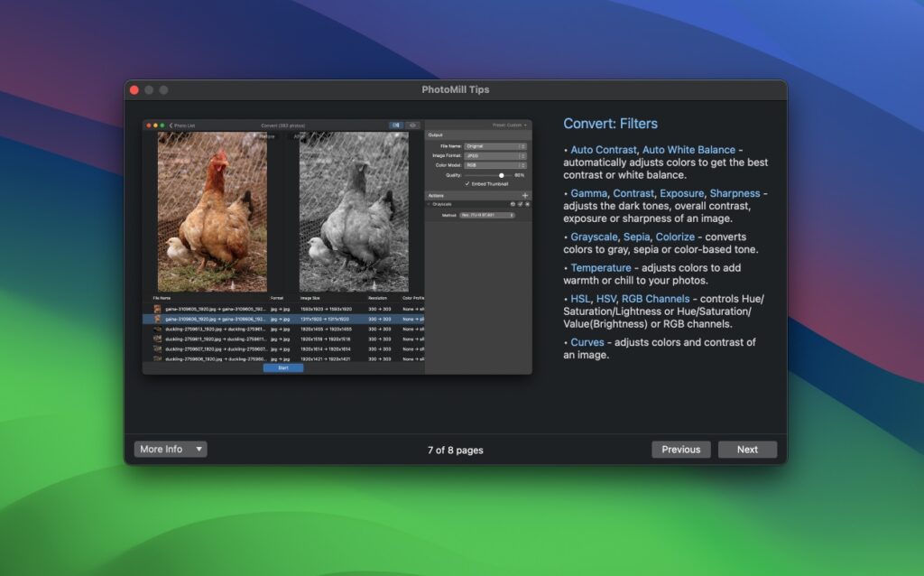Click the preview eye icon in the toolbar

[x=412, y=125]
